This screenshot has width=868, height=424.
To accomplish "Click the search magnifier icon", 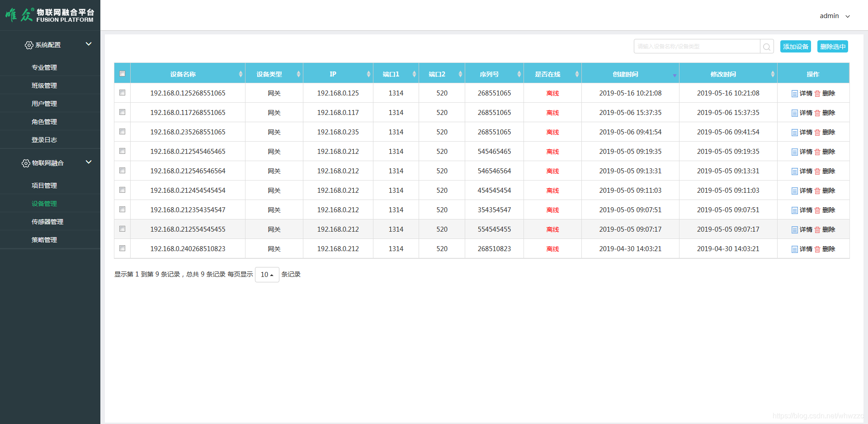I will point(767,47).
